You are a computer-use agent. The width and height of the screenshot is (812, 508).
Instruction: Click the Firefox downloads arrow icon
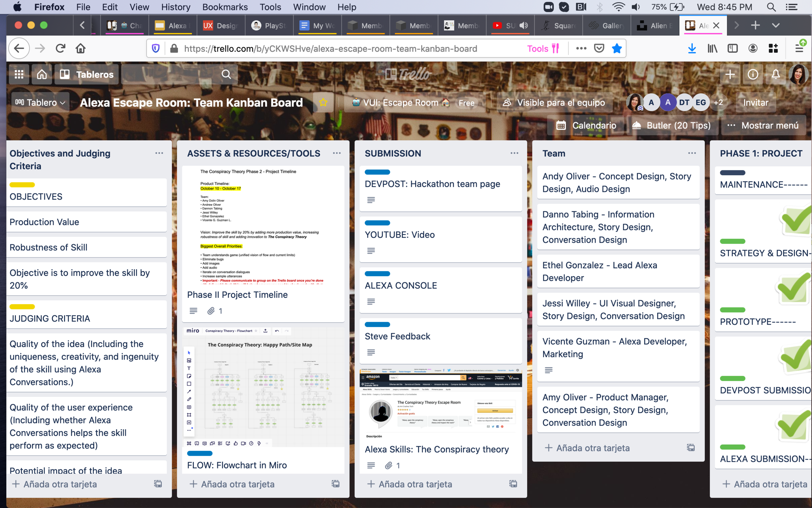pyautogui.click(x=691, y=48)
